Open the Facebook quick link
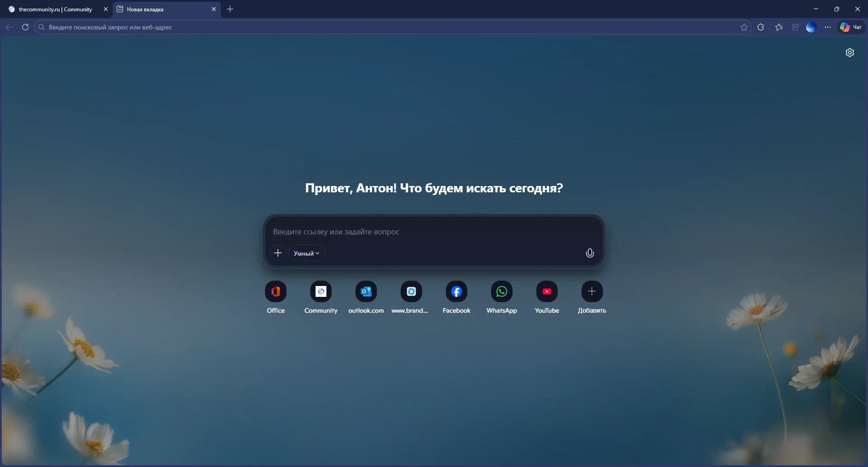Viewport: 868px width, 467px height. [457, 292]
